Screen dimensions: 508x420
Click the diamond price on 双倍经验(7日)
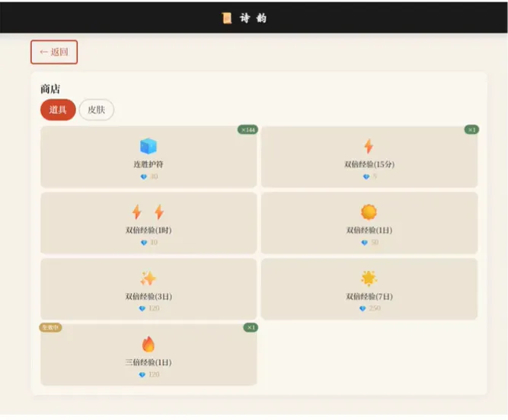coord(370,308)
